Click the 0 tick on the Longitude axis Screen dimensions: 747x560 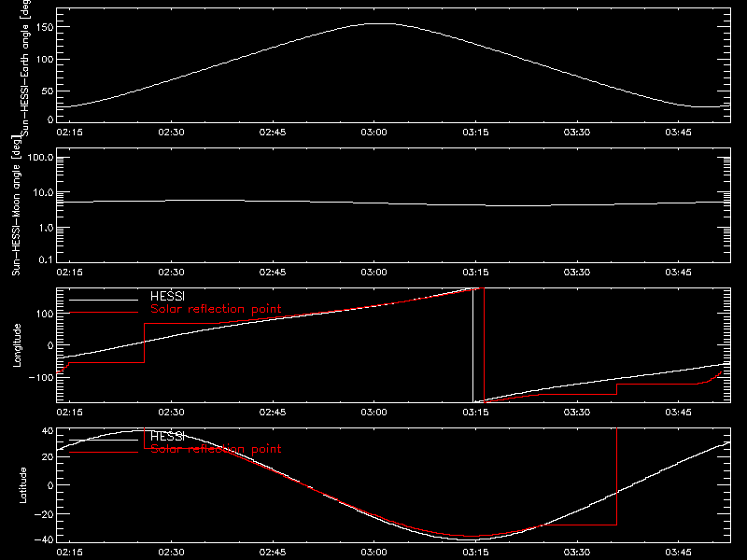point(50,345)
